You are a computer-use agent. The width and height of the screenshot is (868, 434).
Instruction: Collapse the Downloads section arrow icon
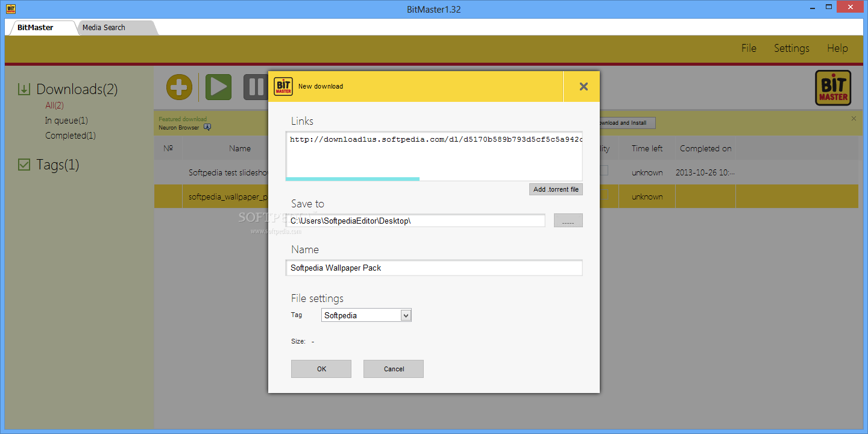tap(24, 89)
